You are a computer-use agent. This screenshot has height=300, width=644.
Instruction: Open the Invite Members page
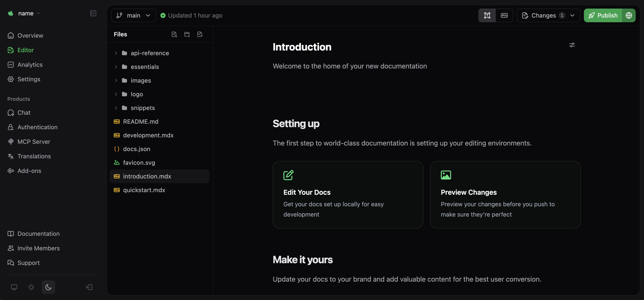click(38, 248)
